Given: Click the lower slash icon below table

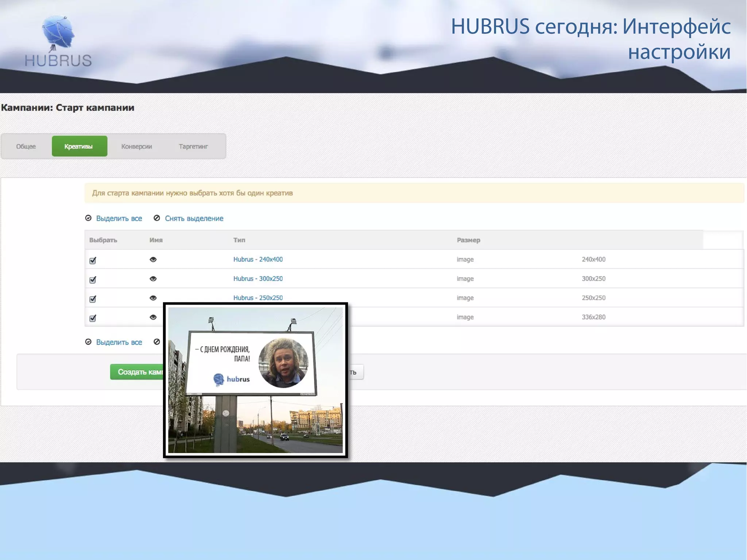Looking at the screenshot, I should coord(157,342).
